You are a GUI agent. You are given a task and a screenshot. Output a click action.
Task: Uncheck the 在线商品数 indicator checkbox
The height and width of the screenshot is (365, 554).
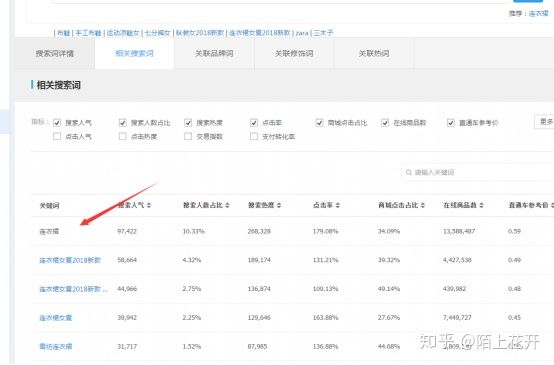[x=385, y=123]
